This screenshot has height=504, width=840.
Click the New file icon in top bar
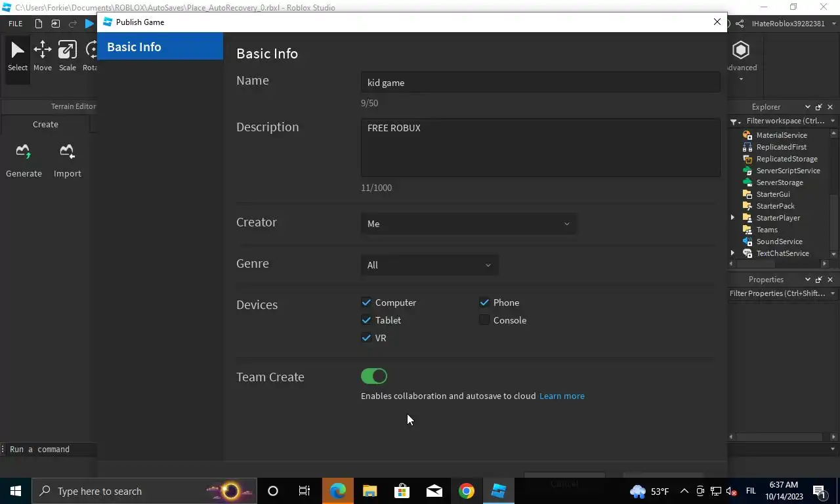point(39,24)
